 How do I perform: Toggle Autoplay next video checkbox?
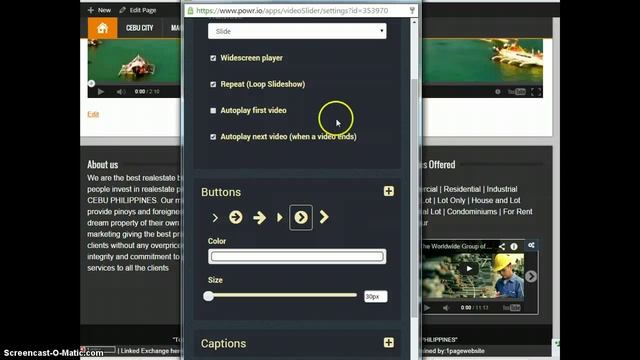213,137
